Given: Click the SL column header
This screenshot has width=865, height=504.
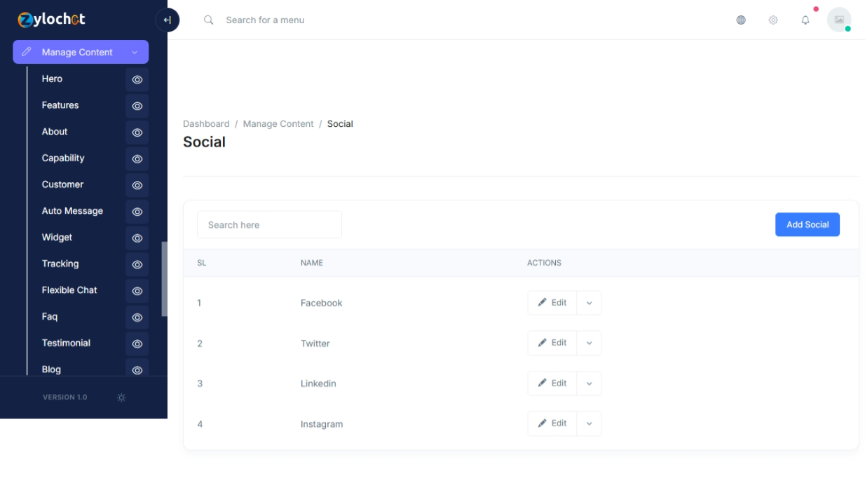Looking at the screenshot, I should click(x=202, y=263).
